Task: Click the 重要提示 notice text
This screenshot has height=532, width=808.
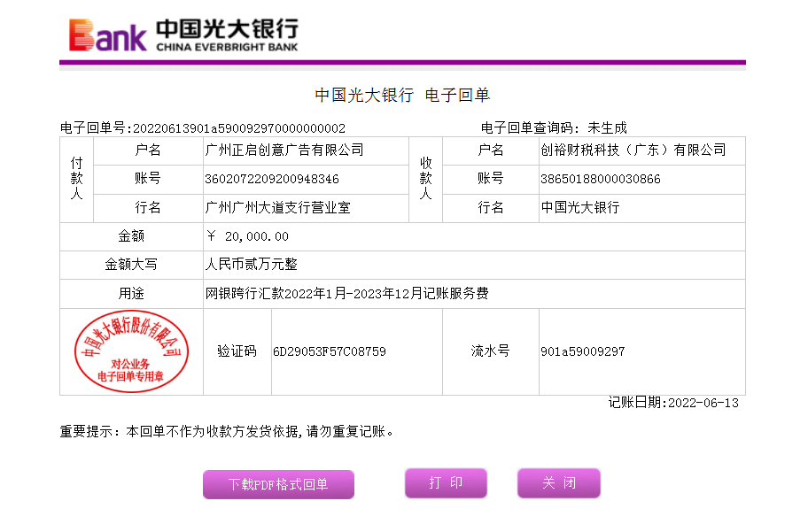Action: [227, 432]
